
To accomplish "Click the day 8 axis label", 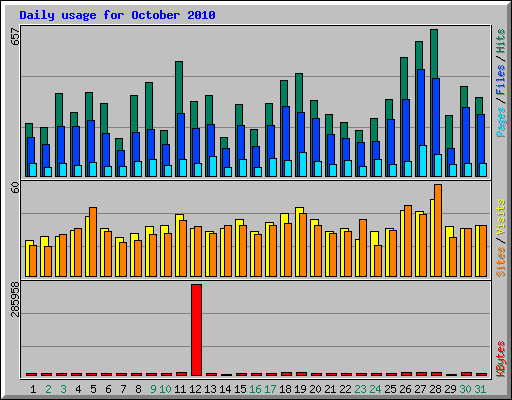I will pos(138,389).
